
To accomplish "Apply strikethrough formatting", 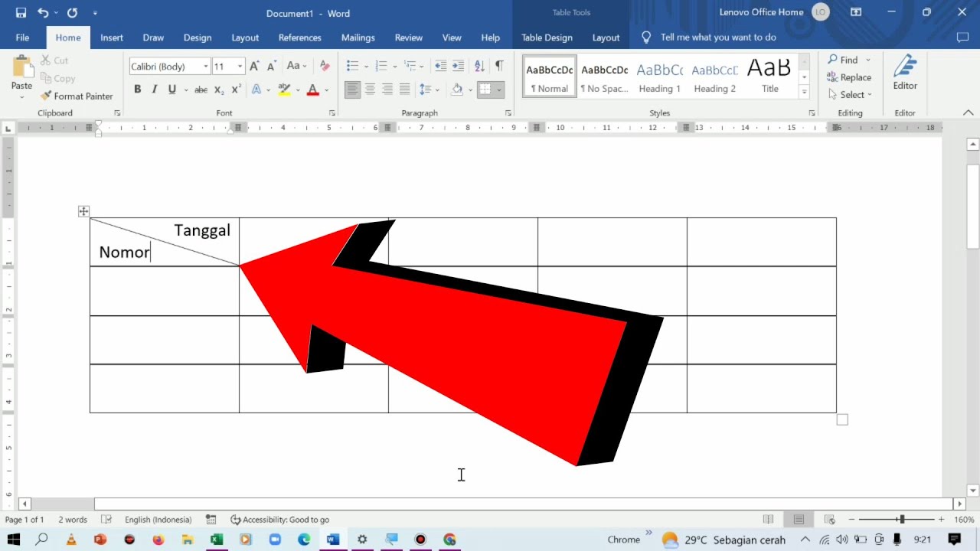I will pyautogui.click(x=201, y=90).
